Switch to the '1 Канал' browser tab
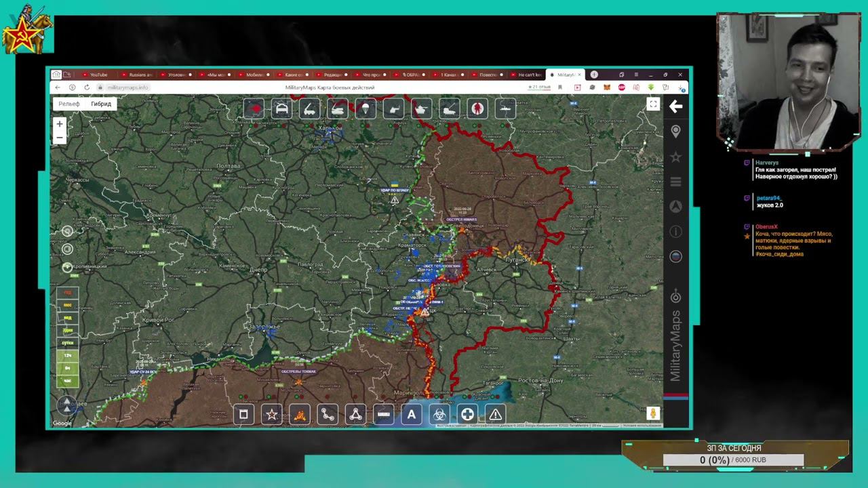The height and width of the screenshot is (488, 868). pos(451,75)
